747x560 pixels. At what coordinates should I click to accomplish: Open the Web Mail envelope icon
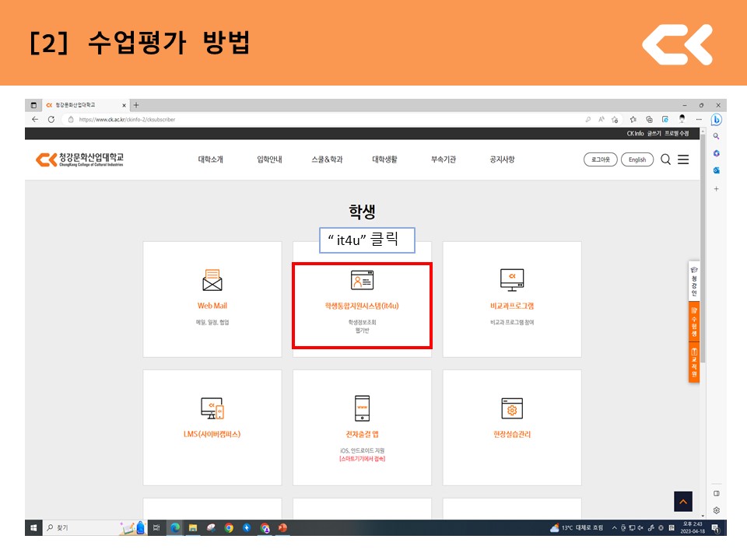pyautogui.click(x=212, y=280)
